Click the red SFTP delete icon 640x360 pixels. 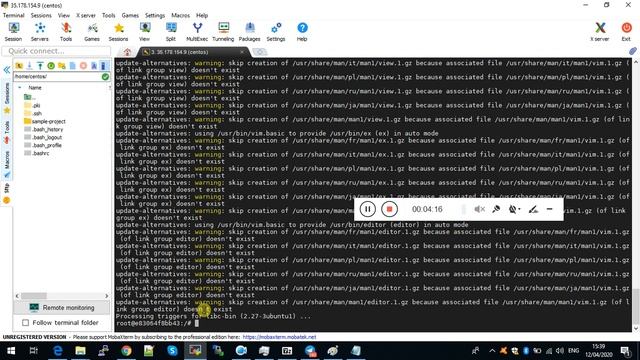(x=83, y=65)
